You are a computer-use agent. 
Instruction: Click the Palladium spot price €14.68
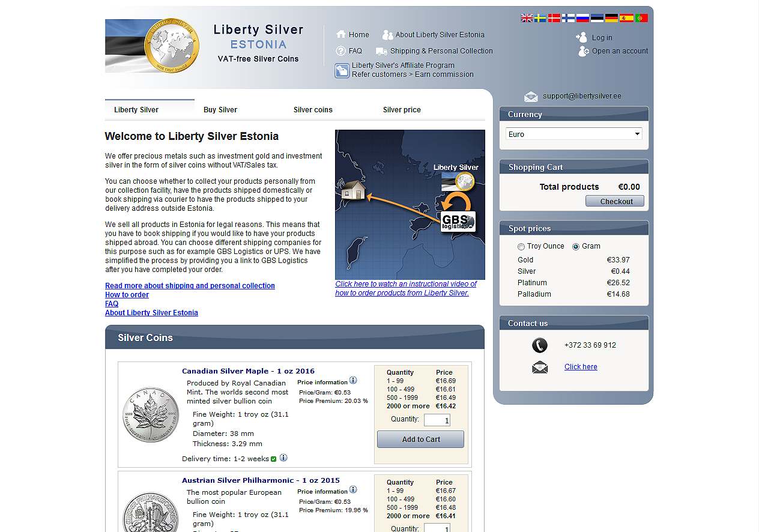point(618,294)
